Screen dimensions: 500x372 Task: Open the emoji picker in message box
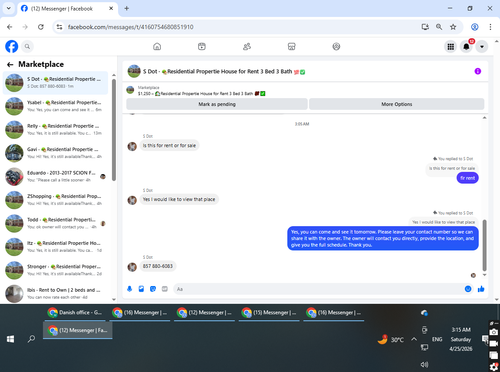[468, 289]
